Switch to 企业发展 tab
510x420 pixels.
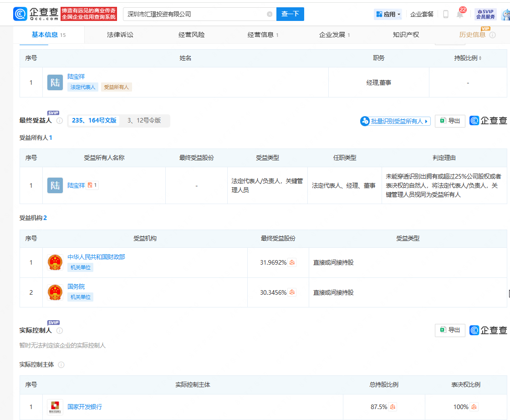pyautogui.click(x=334, y=35)
